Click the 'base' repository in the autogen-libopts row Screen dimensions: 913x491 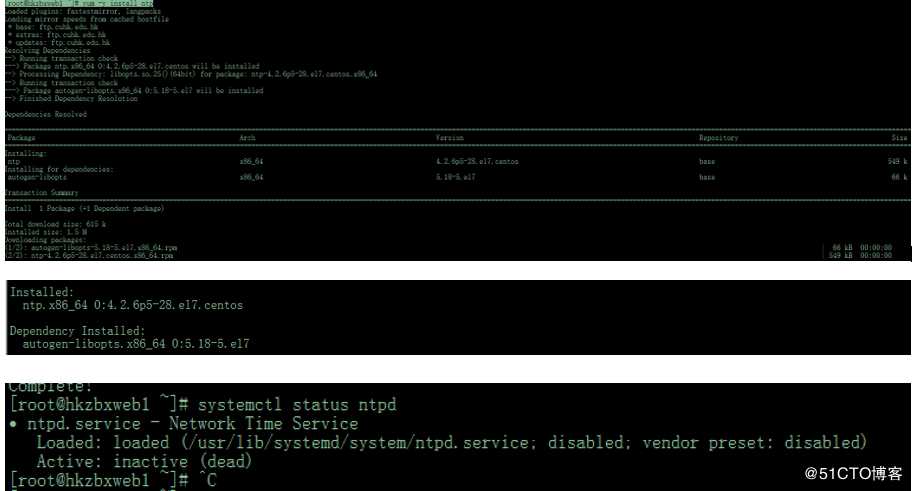click(707, 177)
